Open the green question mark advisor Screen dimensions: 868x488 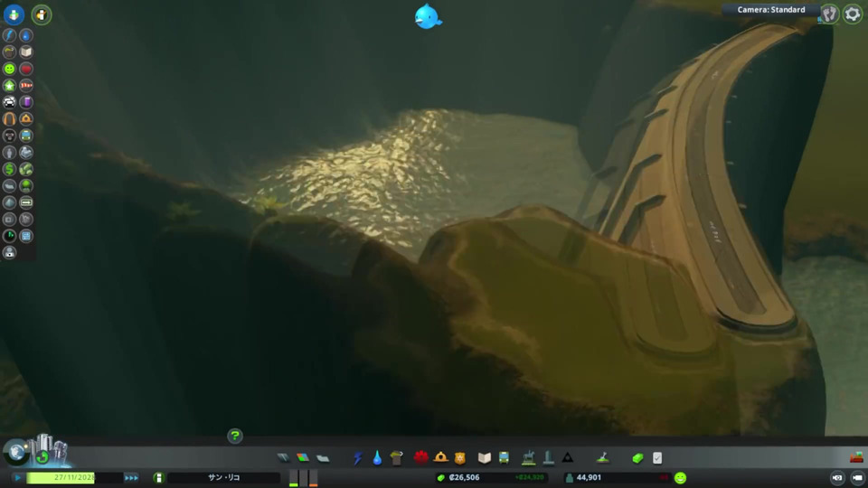click(235, 436)
